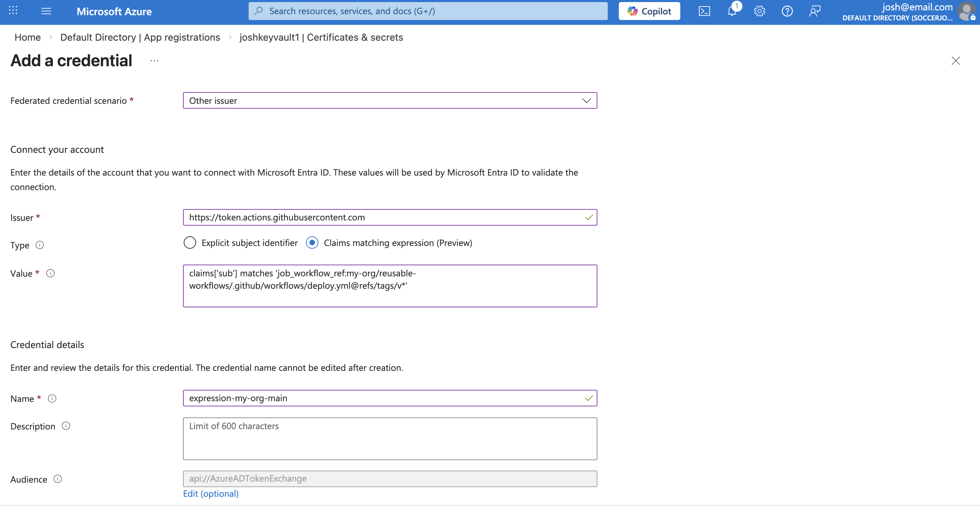Show info tooltip next to Value field
Image resolution: width=980 pixels, height=514 pixels.
click(x=51, y=273)
